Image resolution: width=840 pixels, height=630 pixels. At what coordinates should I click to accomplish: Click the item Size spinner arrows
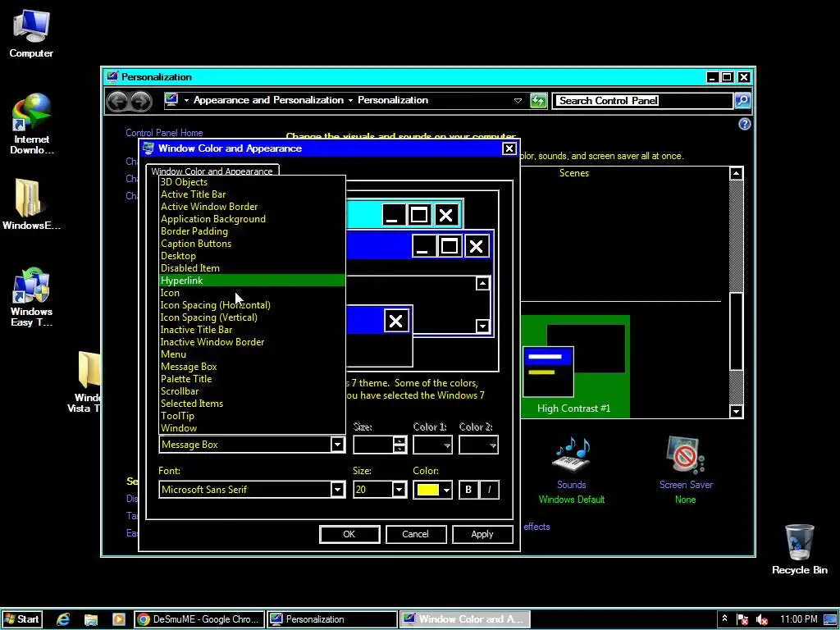pos(399,445)
